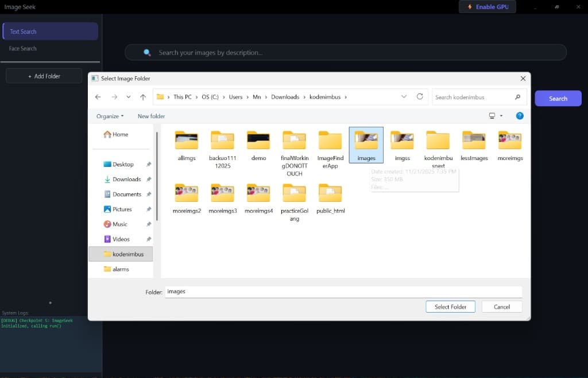Viewport: 588px width, 378px height.
Task: Select Downloads in the navigation sidebar
Action: point(127,179)
